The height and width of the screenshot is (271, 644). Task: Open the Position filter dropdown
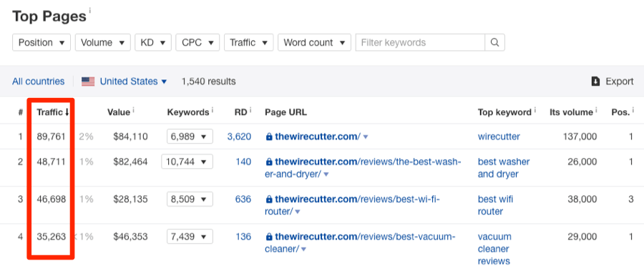tap(42, 43)
